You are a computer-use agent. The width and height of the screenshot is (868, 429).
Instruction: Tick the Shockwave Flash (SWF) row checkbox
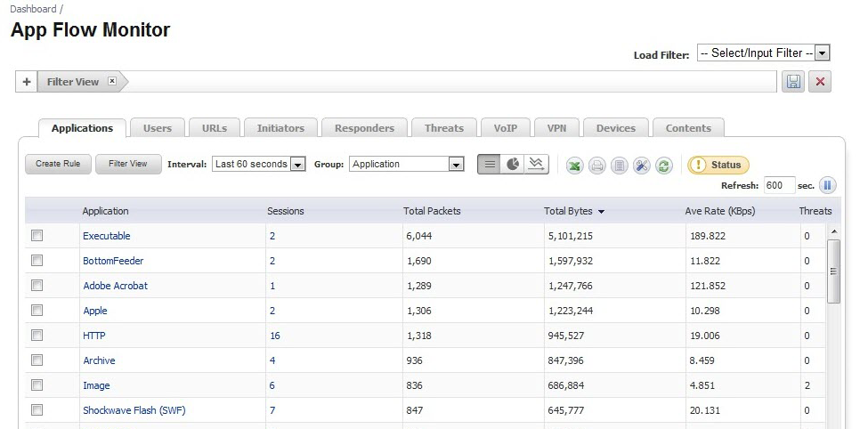[37, 409]
